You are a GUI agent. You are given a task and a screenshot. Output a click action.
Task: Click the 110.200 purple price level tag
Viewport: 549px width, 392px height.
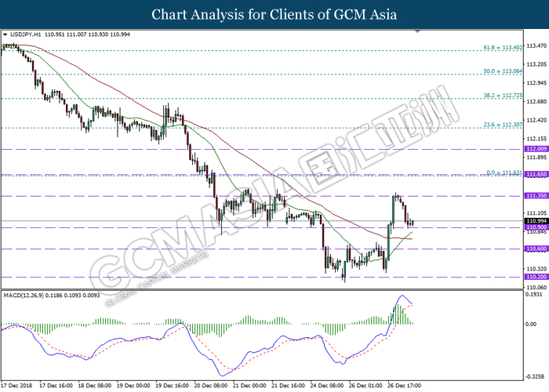(x=536, y=277)
